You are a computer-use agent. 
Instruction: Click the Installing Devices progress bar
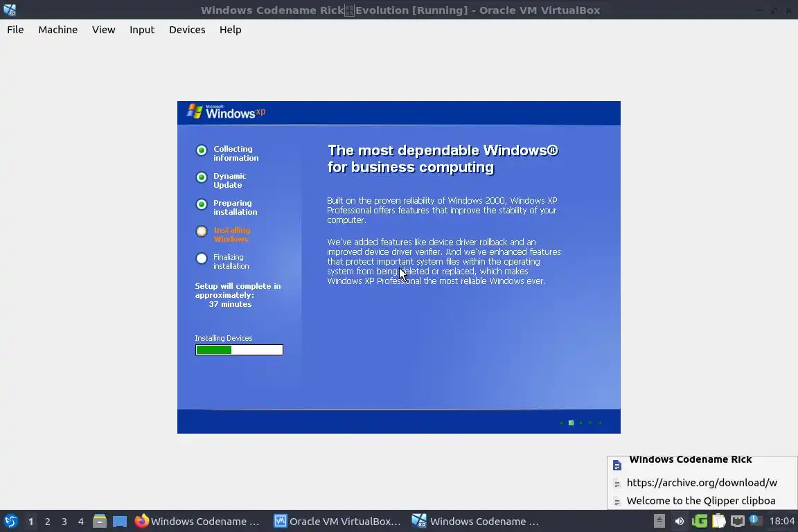pos(239,350)
